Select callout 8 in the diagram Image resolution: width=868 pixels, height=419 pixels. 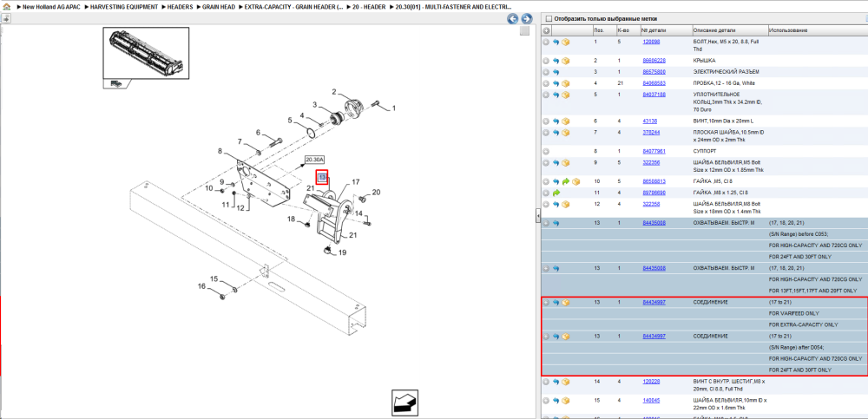pos(220,151)
